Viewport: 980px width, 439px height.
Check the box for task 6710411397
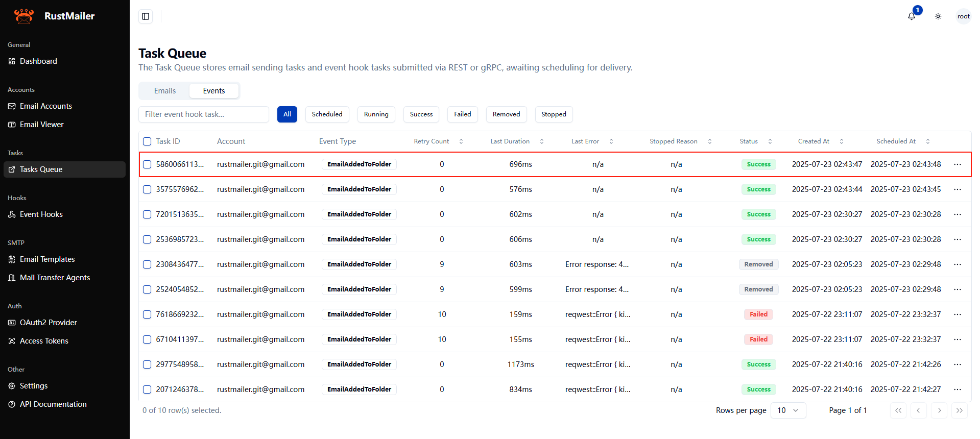(x=147, y=339)
